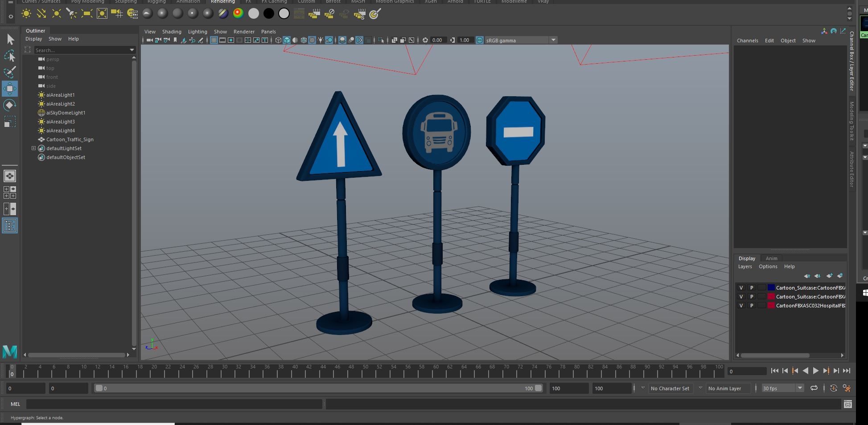The image size is (868, 425).
Task: Select the Move tool in the toolbox
Action: click(x=10, y=89)
